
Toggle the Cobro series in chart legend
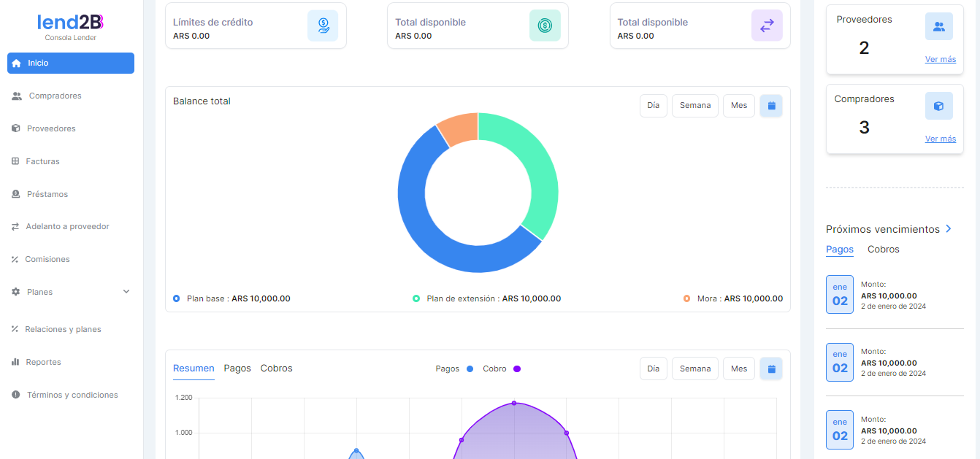[502, 369]
